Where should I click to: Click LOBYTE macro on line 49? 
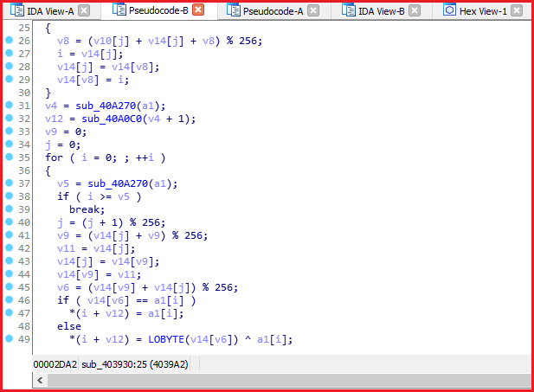(166, 339)
